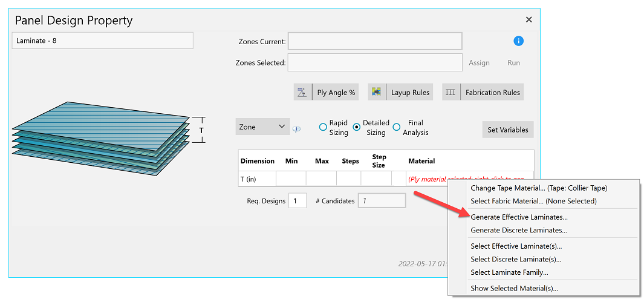Click the blue info icon
The width and height of the screenshot is (644, 299).
pos(518,41)
